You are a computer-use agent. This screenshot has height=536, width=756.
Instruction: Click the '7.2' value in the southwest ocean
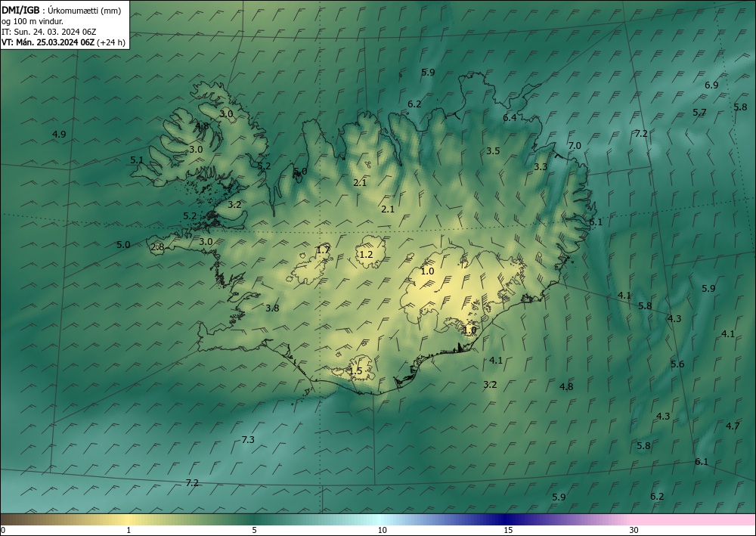click(x=192, y=482)
